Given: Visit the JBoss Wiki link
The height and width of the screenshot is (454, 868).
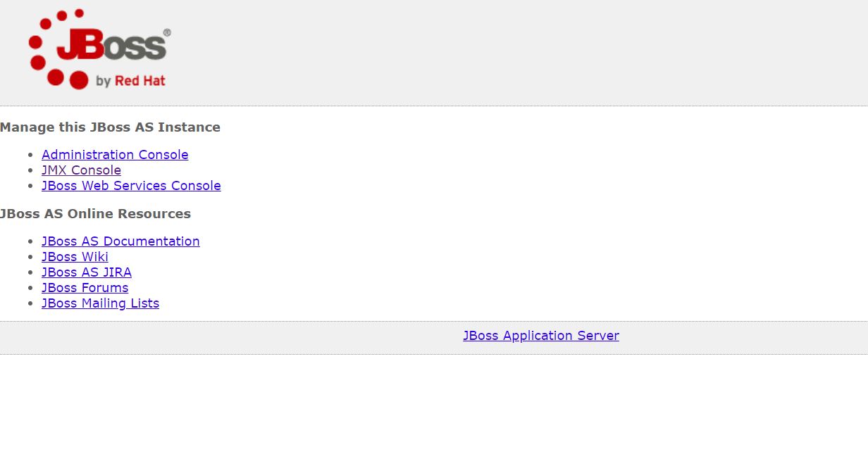Looking at the screenshot, I should coord(75,257).
